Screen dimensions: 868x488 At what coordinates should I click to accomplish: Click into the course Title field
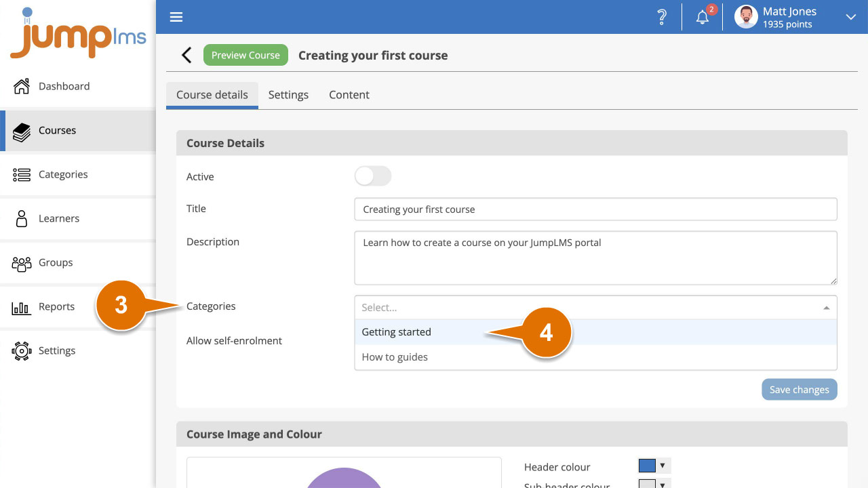tap(595, 209)
